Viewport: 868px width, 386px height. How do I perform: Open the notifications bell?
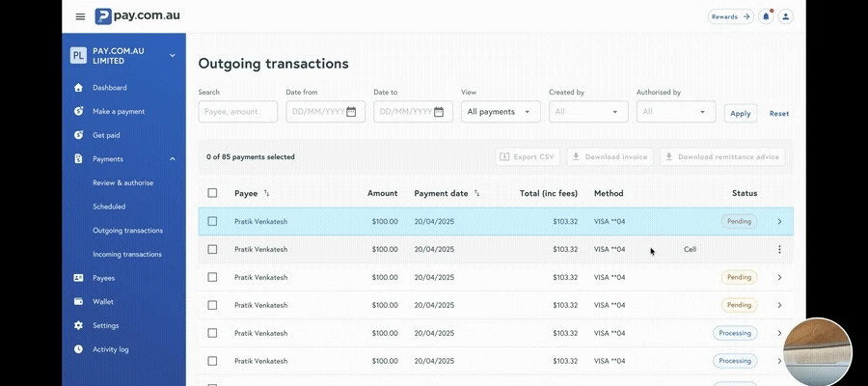coord(766,16)
